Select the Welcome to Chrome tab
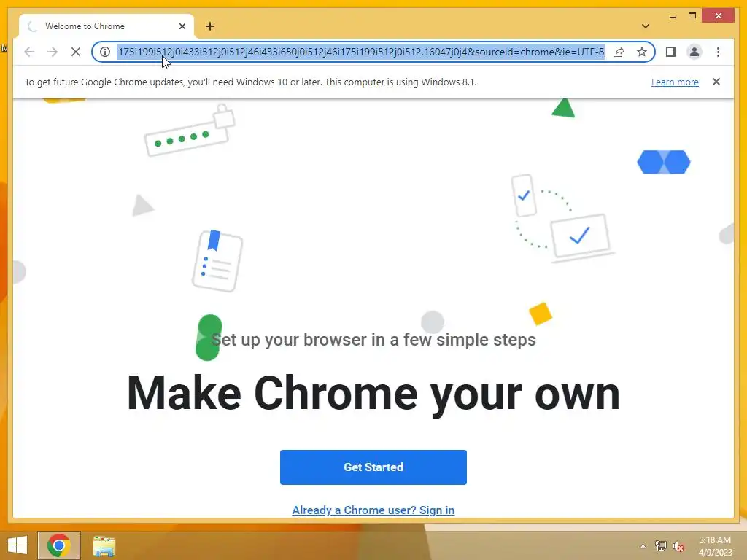The image size is (747, 560). [107, 26]
